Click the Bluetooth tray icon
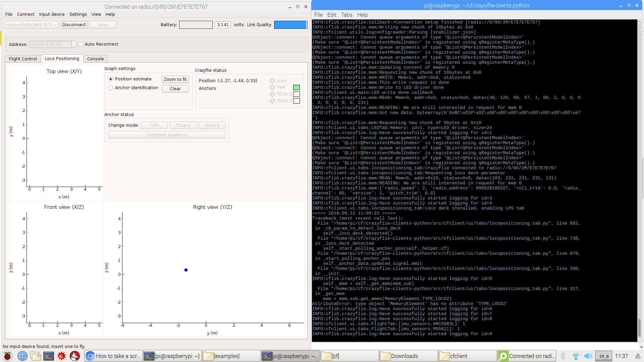Image resolution: width=644 pixels, height=362 pixels. 563,356
